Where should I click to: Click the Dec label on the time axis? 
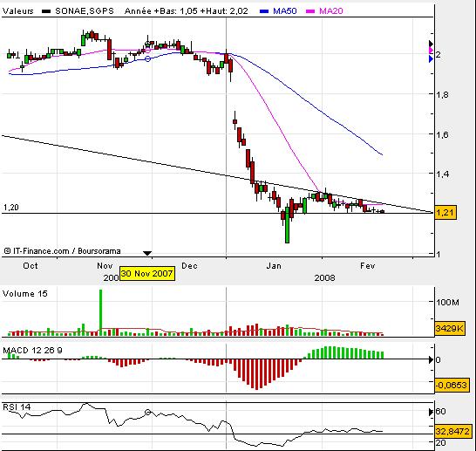(189, 266)
